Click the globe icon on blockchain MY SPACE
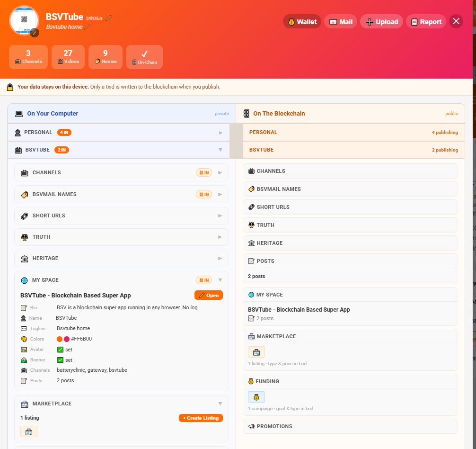The height and width of the screenshot is (449, 476). point(251,295)
